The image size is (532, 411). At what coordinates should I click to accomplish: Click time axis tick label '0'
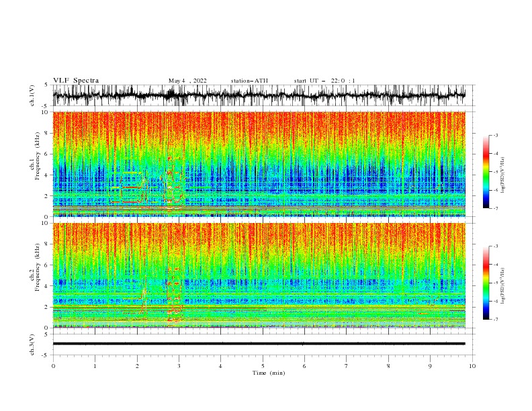click(x=53, y=366)
